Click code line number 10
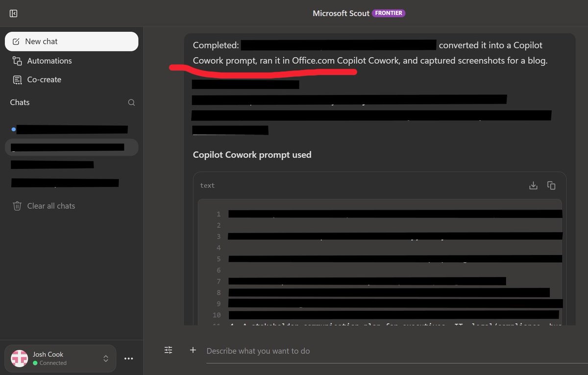 217,315
